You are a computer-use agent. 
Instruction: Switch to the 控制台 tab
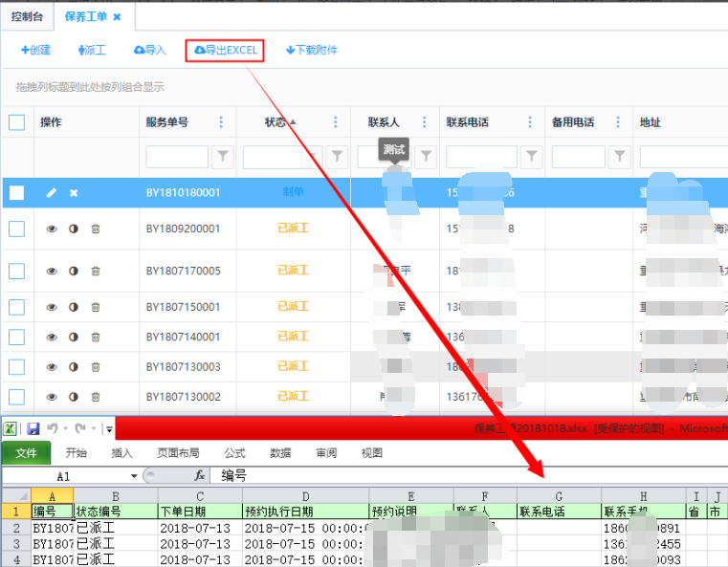click(25, 16)
